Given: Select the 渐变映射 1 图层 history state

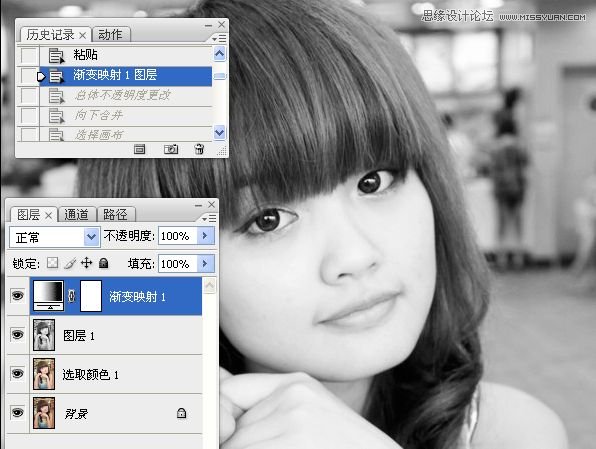Looking at the screenshot, I should [x=125, y=76].
